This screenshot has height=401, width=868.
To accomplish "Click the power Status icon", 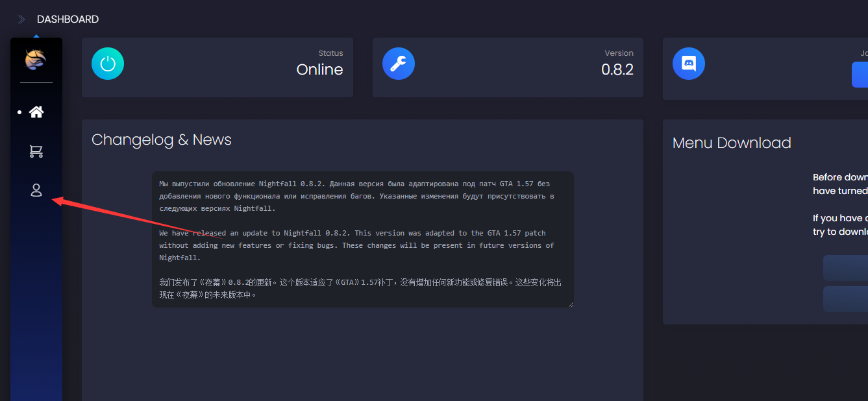I will click(x=108, y=64).
